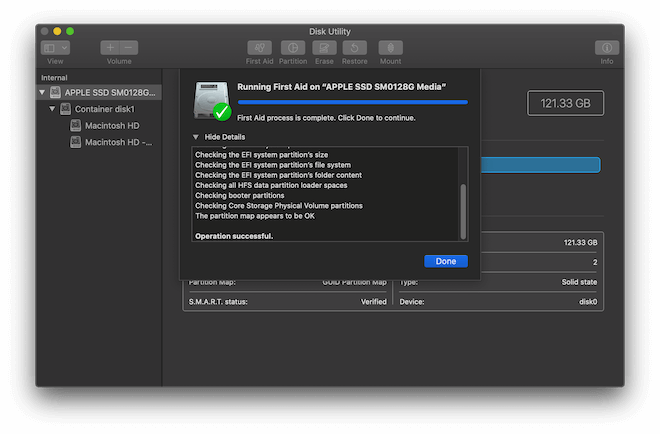Click the 121.33 GB value in the info table
The width and height of the screenshot is (660, 434).
coord(580,242)
